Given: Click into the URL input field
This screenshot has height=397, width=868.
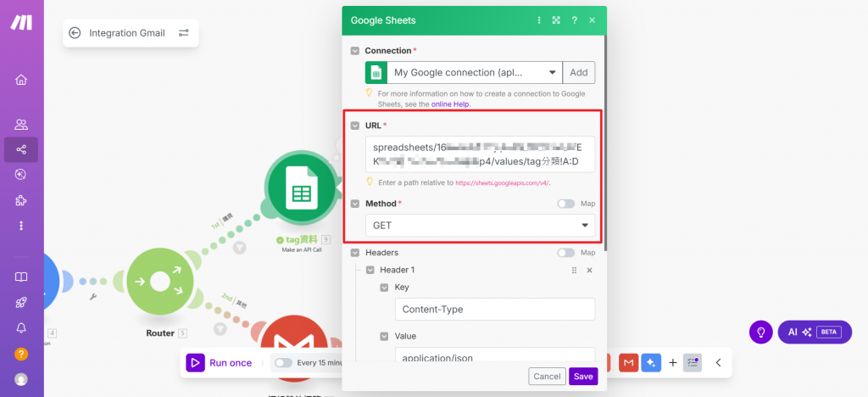Looking at the screenshot, I should pyautogui.click(x=480, y=154).
